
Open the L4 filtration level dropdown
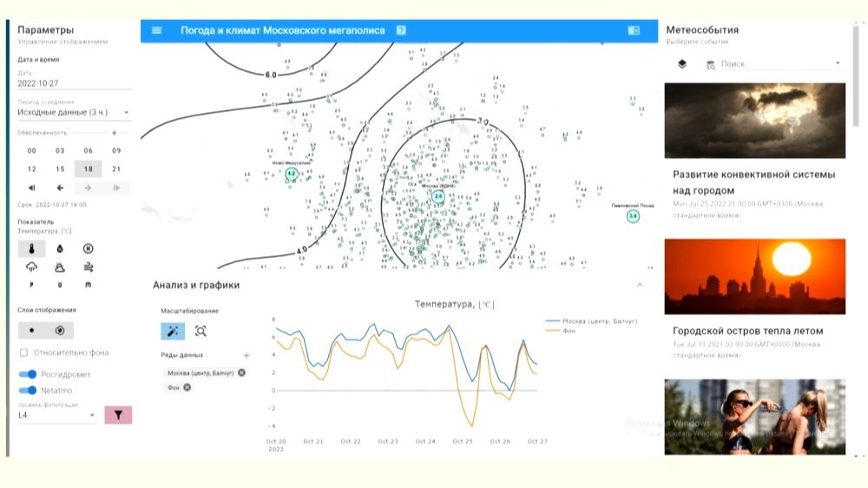click(x=57, y=415)
